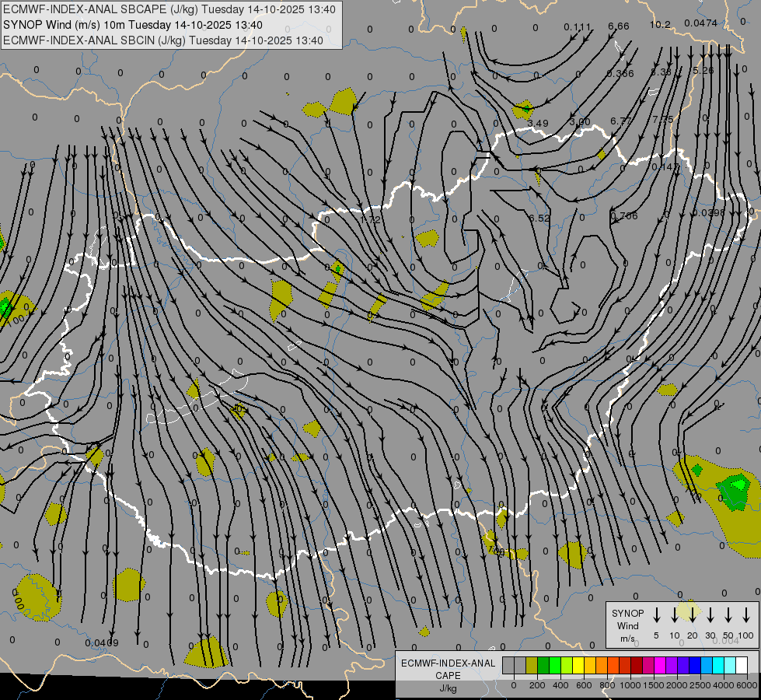Click the 100 m/s wind arrow in legend

pos(746,615)
